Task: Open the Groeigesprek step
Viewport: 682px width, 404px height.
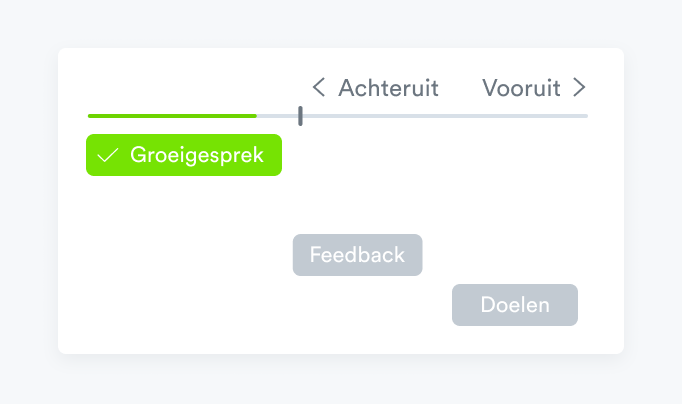Action: click(x=184, y=155)
